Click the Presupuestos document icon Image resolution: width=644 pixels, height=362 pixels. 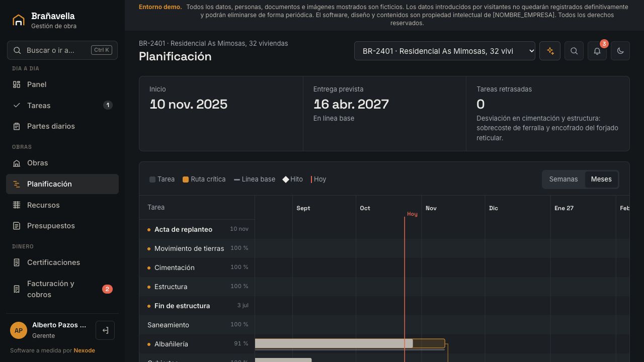pos(17,226)
